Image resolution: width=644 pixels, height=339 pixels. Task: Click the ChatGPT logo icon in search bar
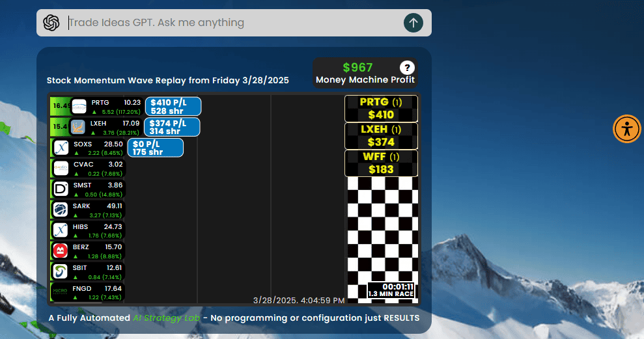(x=51, y=23)
